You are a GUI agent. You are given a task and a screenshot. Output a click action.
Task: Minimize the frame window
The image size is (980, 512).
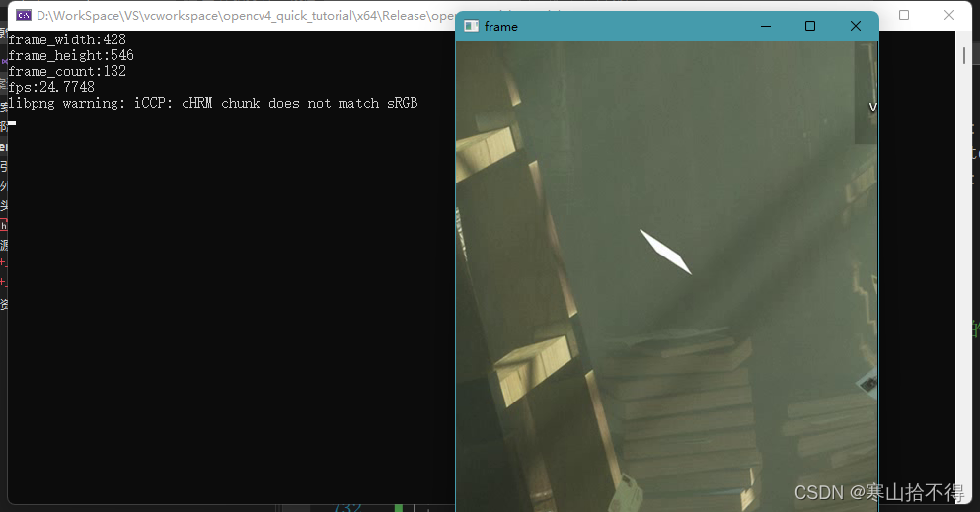[x=766, y=26]
